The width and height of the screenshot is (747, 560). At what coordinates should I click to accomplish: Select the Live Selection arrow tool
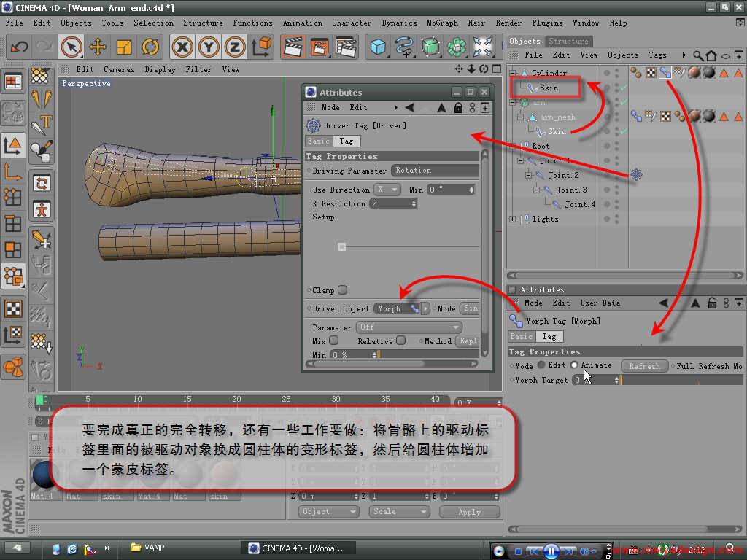71,47
